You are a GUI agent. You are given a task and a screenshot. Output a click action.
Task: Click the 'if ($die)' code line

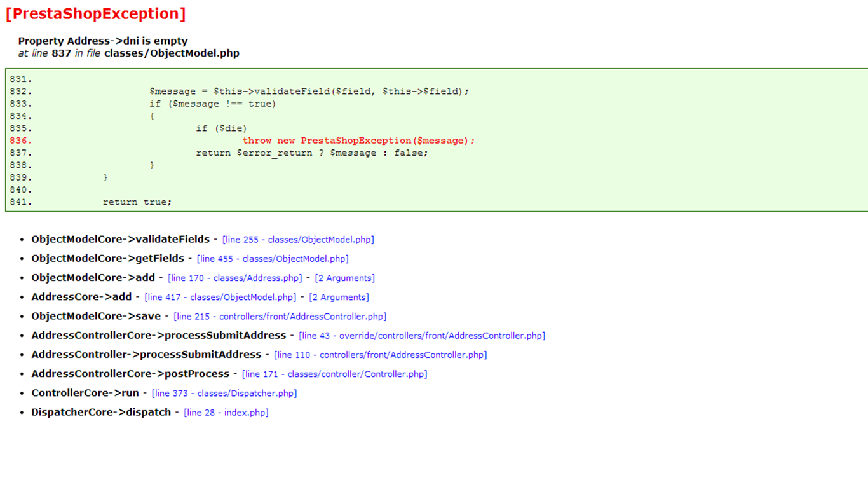click(x=222, y=128)
